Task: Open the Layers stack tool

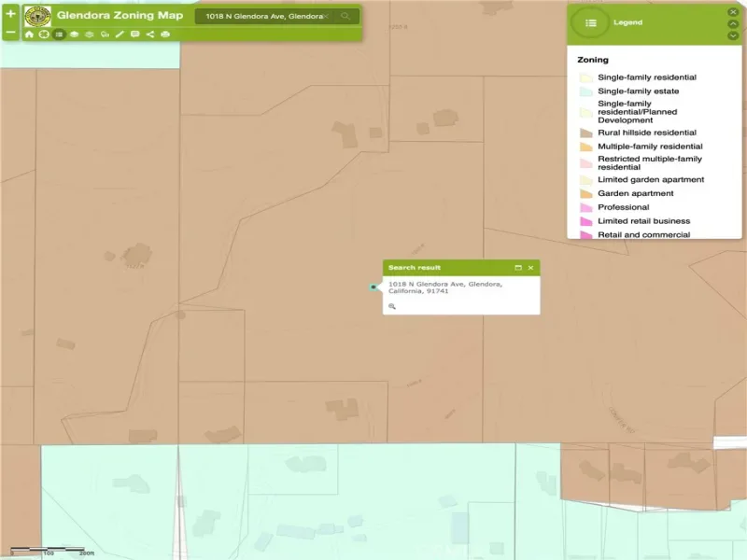Action: coord(74,35)
